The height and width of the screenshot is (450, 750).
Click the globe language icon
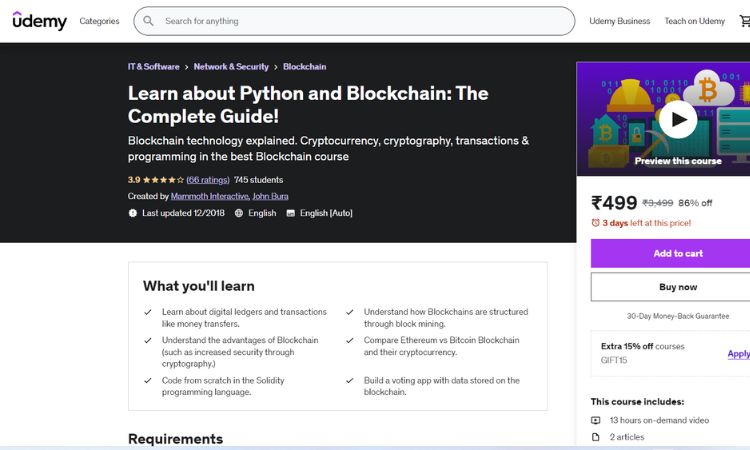tap(239, 213)
